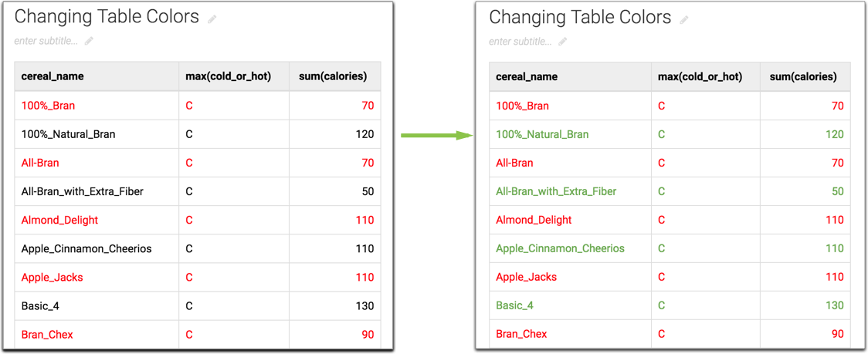Image resolution: width=868 pixels, height=354 pixels.
Task: Select the black 100%_Natural_Bran cell
Action: tap(68, 134)
